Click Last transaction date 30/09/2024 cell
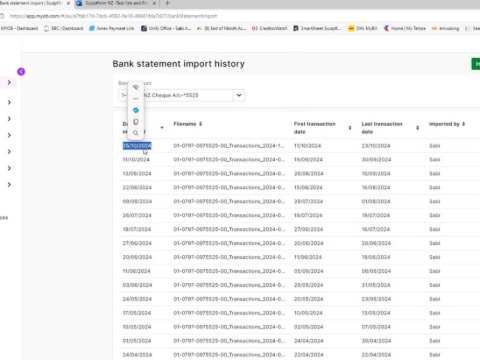480x360 pixels. click(376, 160)
